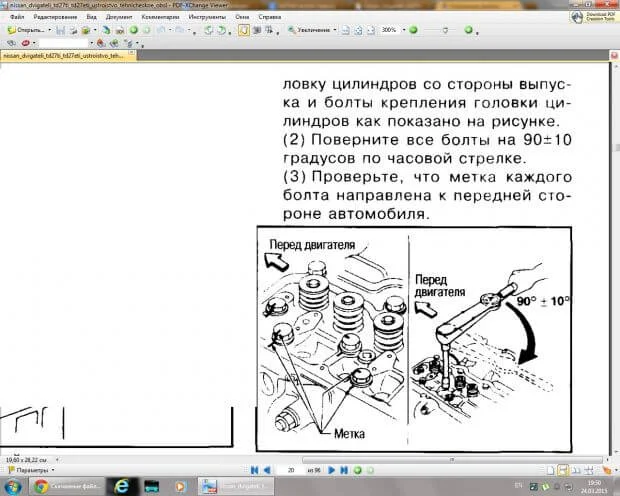Open the 300% zoom level combo box
The height and width of the screenshot is (496, 620).
pyautogui.click(x=392, y=30)
